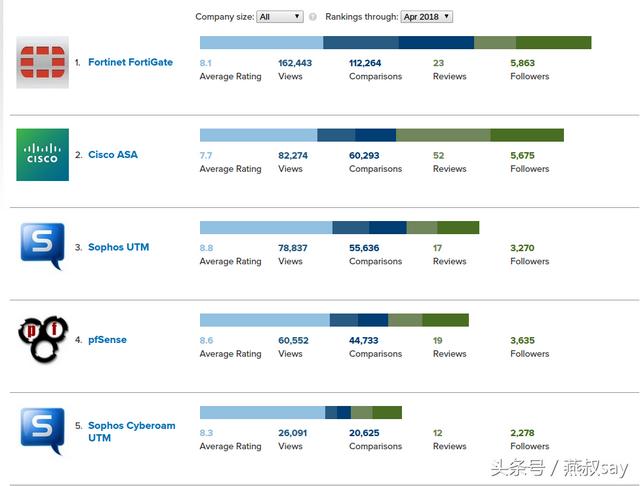Screen dimensions: 640x486
Task: Click the Fortinet FortiGate logo icon
Action: click(43, 62)
